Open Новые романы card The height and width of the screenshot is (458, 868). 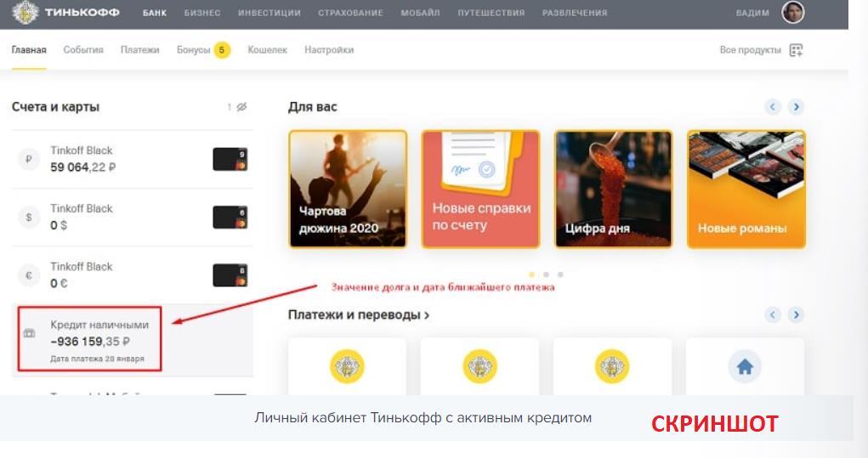746,189
